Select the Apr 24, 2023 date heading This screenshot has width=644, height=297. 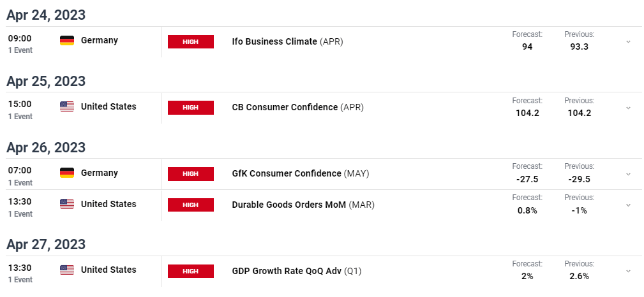46,15
